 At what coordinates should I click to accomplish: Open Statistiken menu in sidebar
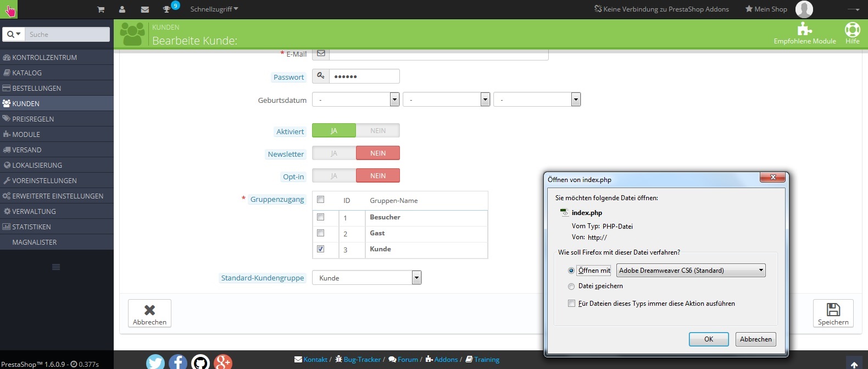coord(57,227)
